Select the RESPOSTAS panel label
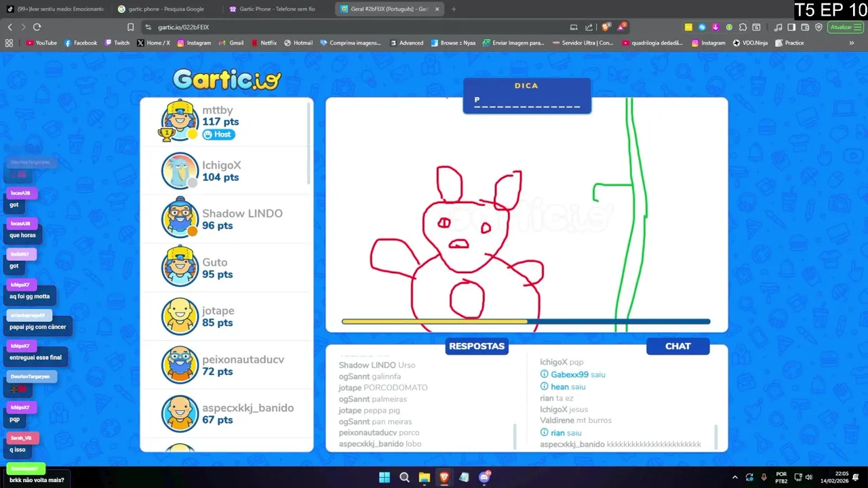This screenshot has width=868, height=488. 477,346
